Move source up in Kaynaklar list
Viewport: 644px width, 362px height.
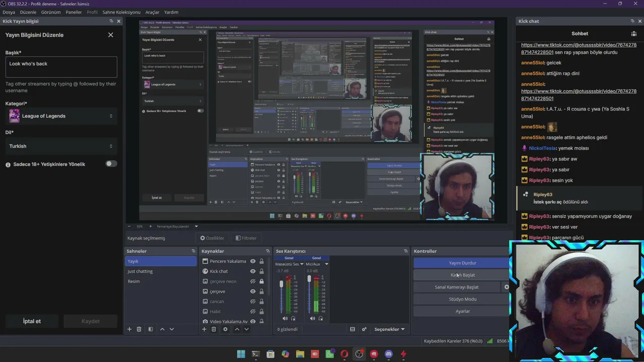[237, 329]
